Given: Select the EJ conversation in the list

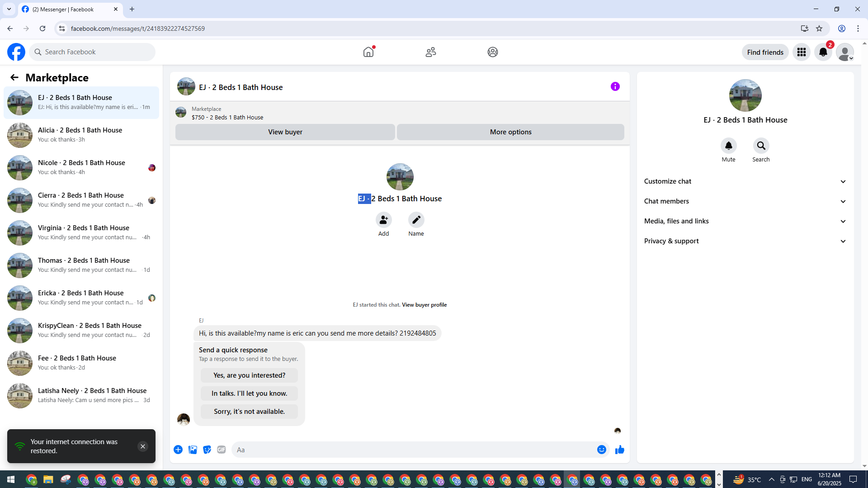Looking at the screenshot, I should coord(81,102).
